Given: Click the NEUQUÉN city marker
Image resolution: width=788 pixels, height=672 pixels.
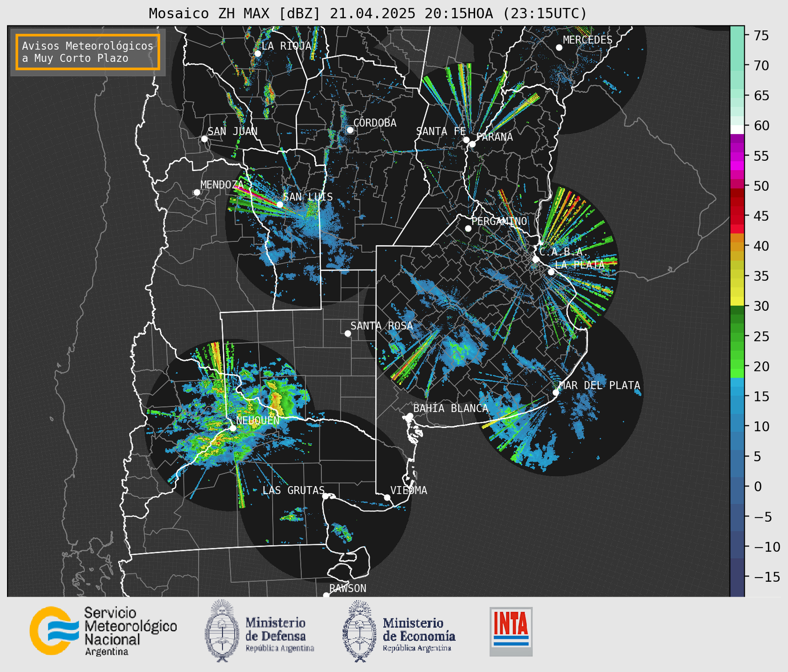Looking at the screenshot, I should click(x=233, y=428).
